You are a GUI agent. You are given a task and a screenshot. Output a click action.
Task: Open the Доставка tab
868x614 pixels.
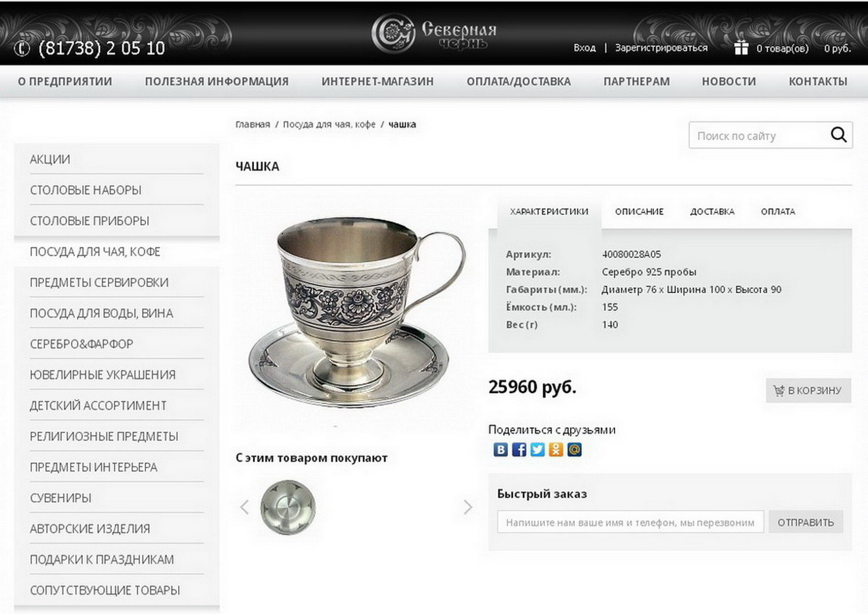[712, 212]
